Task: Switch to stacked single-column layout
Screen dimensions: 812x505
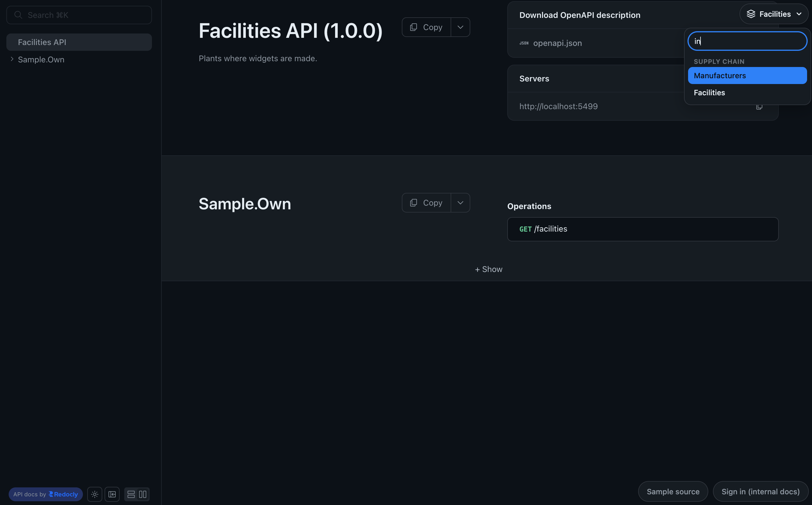Action: [x=131, y=494]
